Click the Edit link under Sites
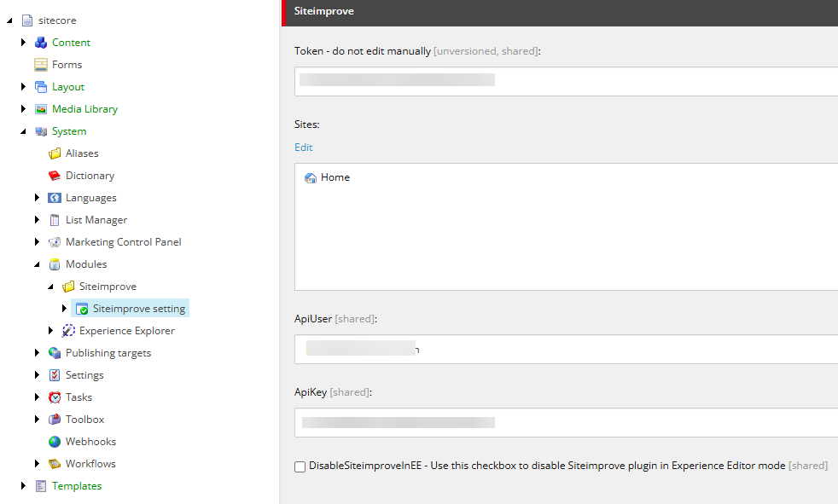The width and height of the screenshot is (838, 504). tap(304, 148)
